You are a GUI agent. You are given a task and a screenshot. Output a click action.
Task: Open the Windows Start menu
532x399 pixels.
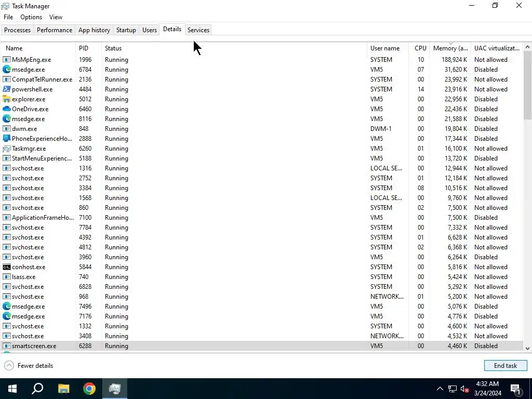(12, 389)
